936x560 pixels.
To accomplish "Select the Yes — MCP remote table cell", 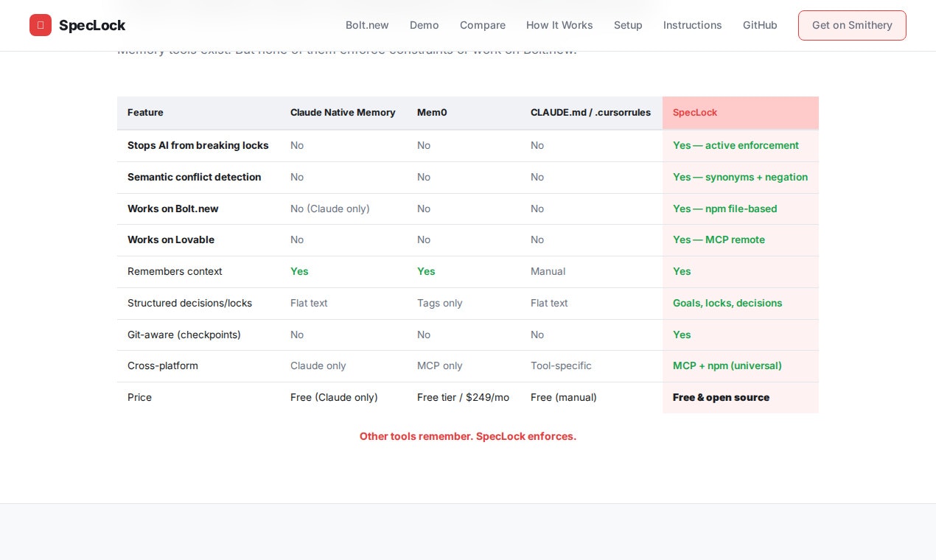I will pos(719,239).
